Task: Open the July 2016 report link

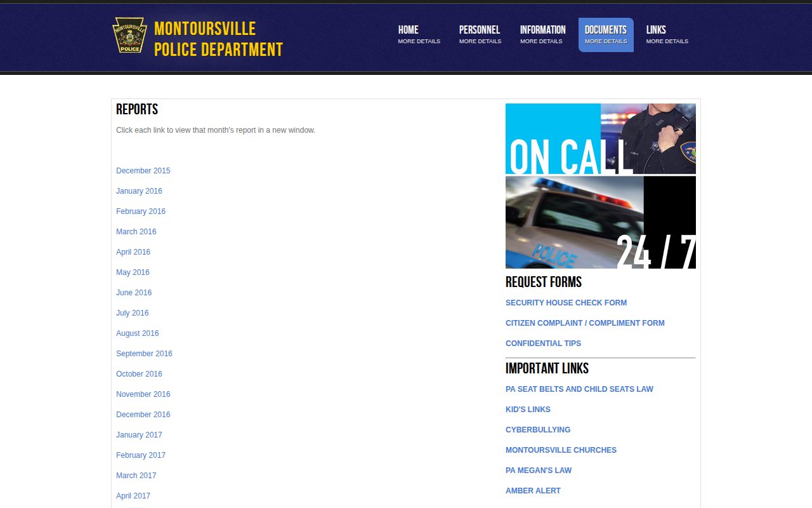Action: [133, 313]
